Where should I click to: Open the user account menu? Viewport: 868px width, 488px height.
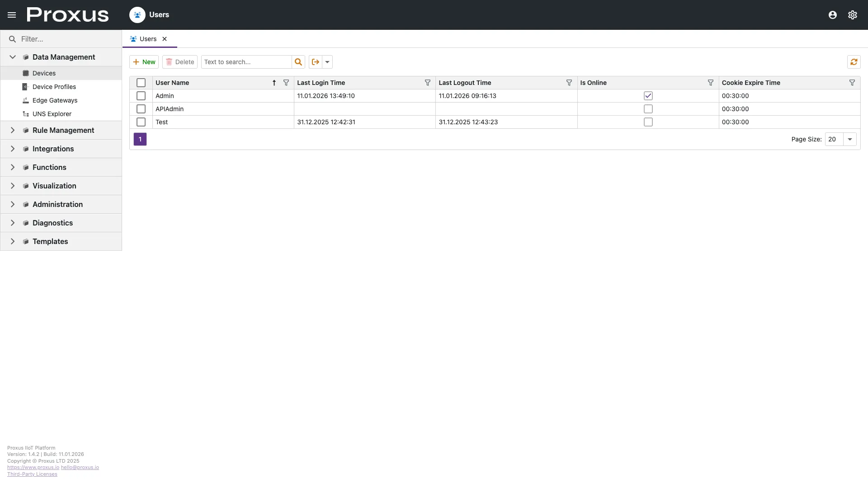tap(832, 14)
